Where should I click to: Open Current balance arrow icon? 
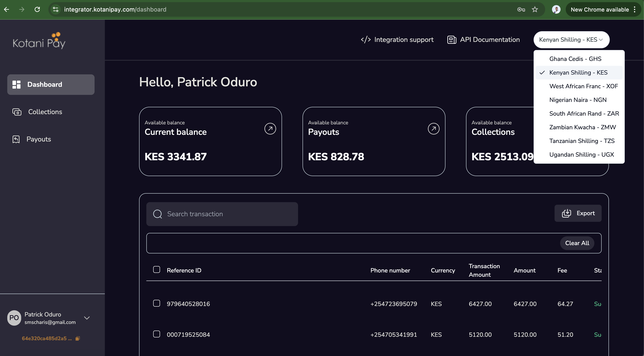tap(270, 129)
